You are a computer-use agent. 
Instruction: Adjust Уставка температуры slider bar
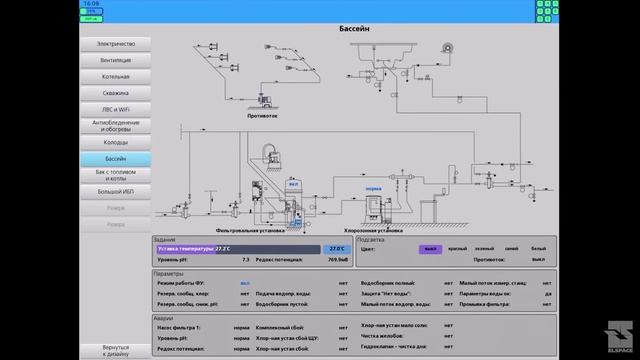(238, 249)
